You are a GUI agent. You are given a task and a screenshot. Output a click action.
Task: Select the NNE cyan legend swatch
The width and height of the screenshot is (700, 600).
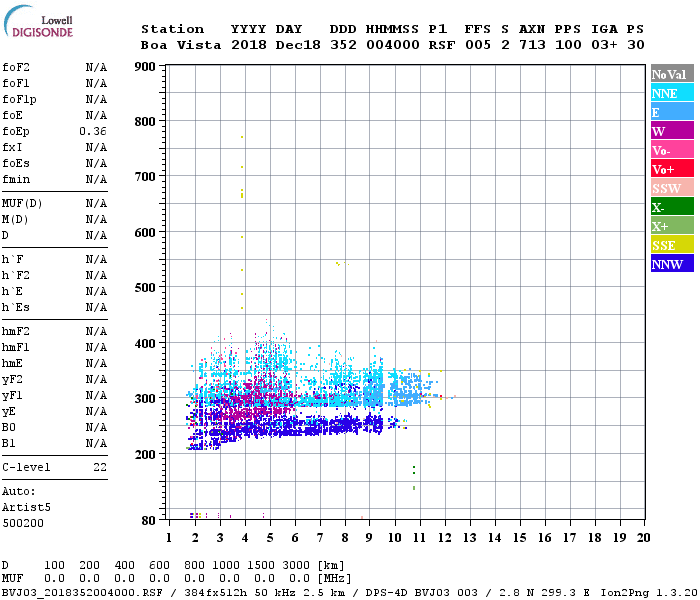pos(672,92)
